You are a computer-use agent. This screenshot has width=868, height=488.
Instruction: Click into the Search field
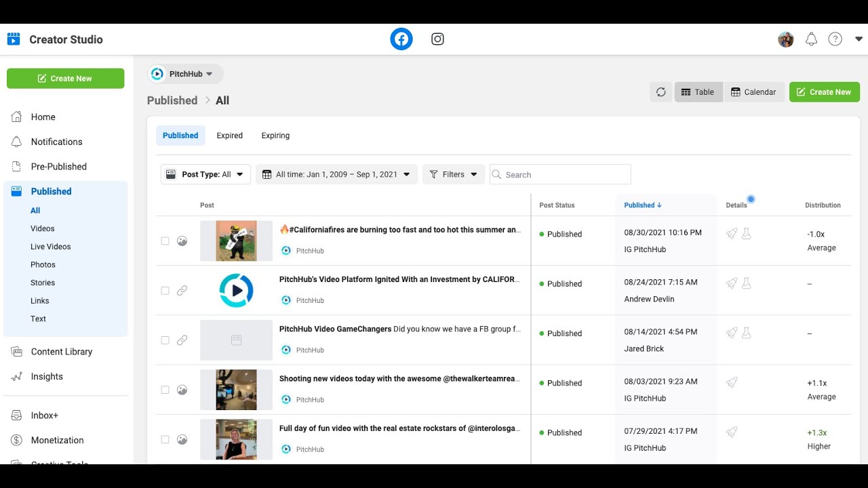[x=560, y=174]
